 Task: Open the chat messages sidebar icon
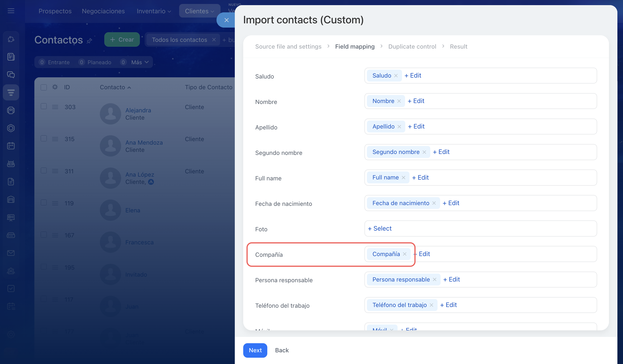pyautogui.click(x=11, y=75)
